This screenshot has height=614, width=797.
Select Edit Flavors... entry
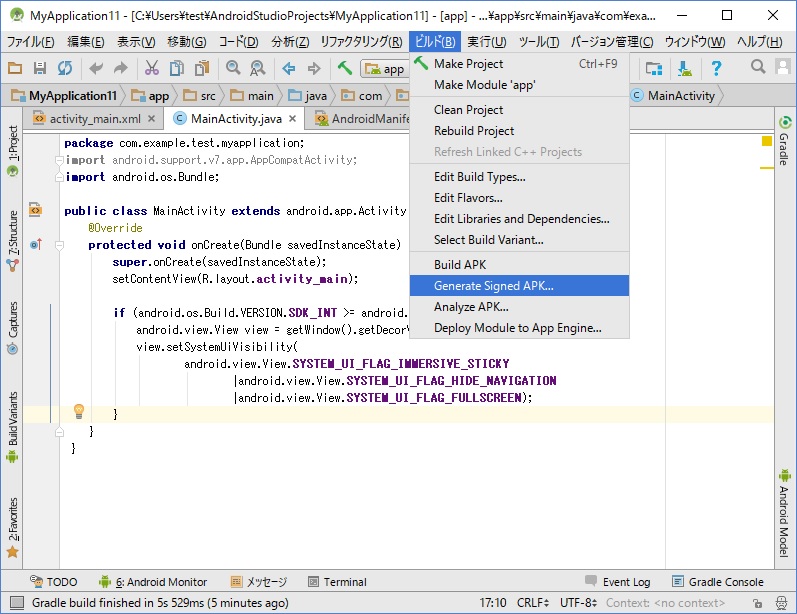pyautogui.click(x=519, y=198)
